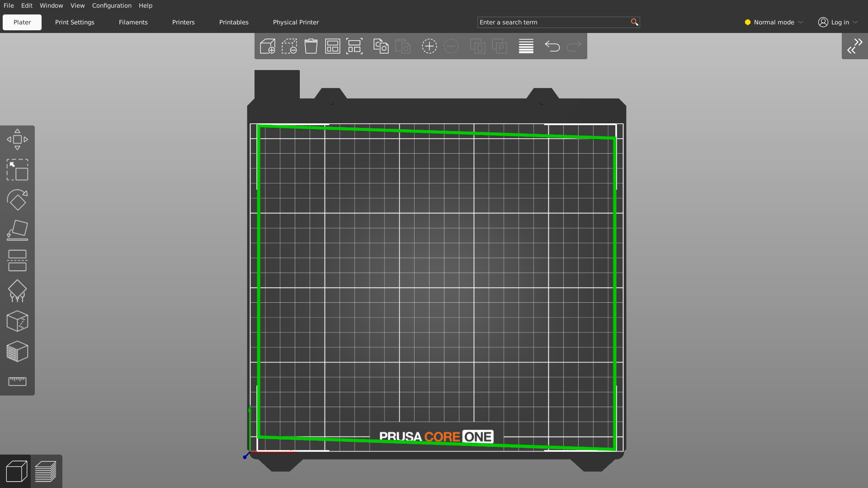868x488 pixels.
Task: Select the Rotate tool
Action: tap(17, 200)
